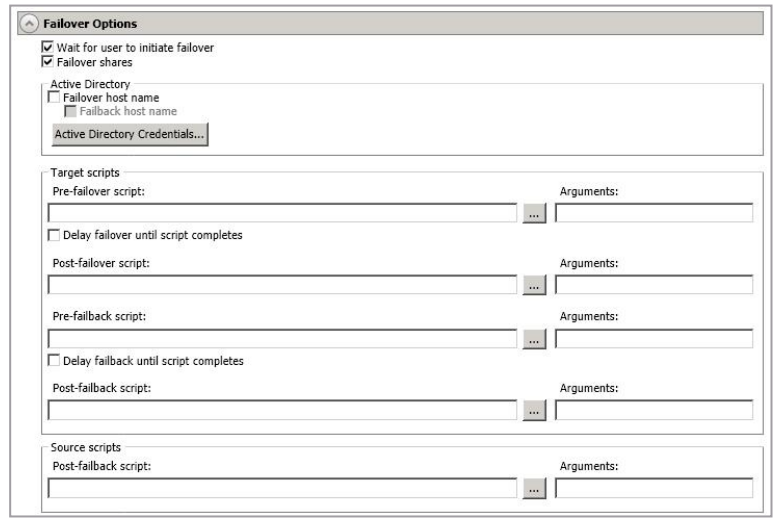
Task: Click the target Post-failover script path field
Action: (283, 286)
